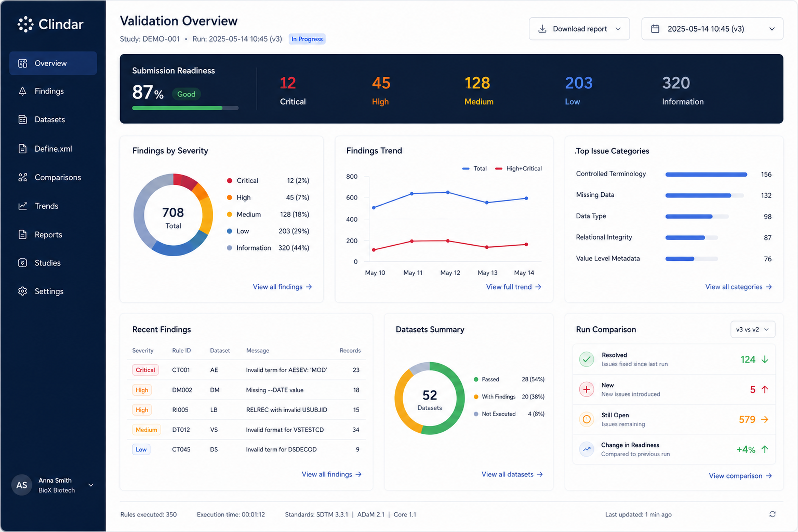Click the Records column header
Viewport: 798px width, 532px height.
pos(350,350)
